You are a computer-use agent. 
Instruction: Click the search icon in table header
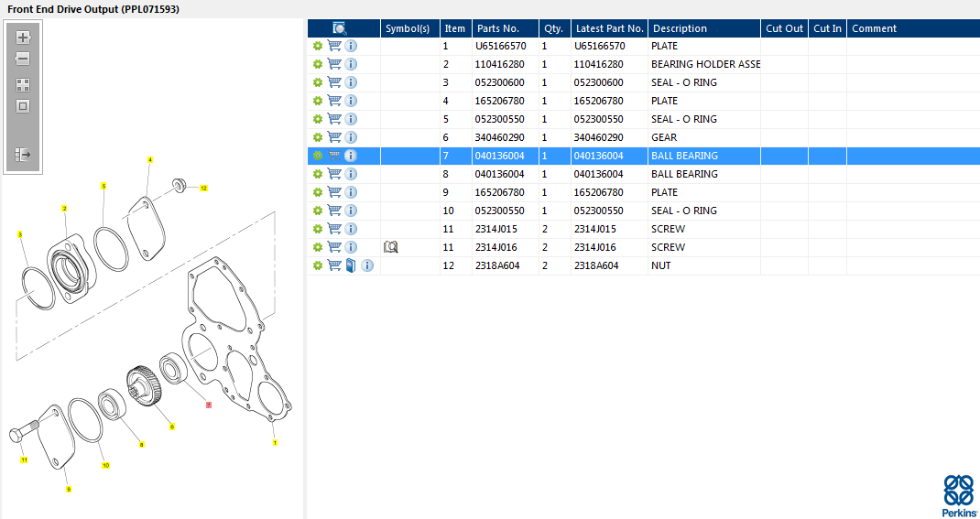339,28
